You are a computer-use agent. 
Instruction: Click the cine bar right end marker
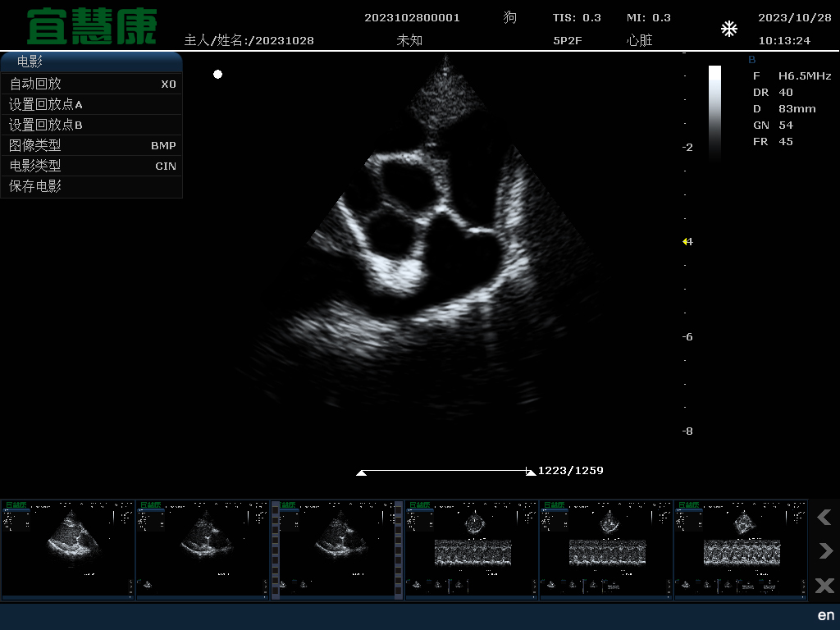tap(530, 472)
